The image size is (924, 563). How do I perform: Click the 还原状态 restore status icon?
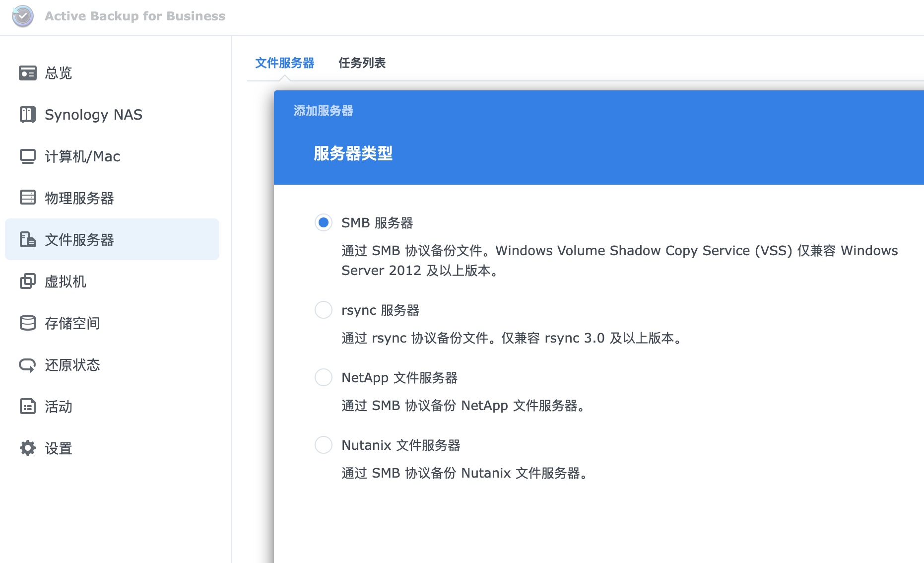click(x=28, y=365)
